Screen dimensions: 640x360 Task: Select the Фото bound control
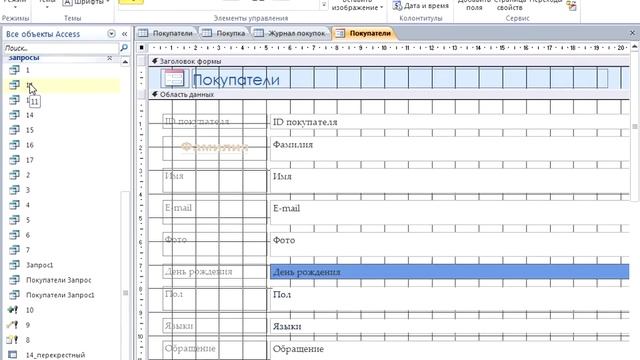(449, 244)
